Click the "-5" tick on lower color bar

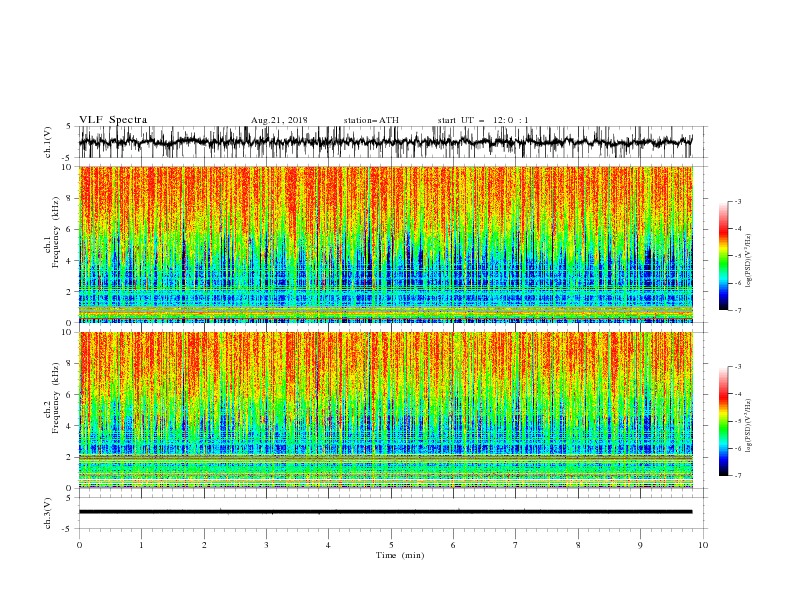pyautogui.click(x=737, y=421)
